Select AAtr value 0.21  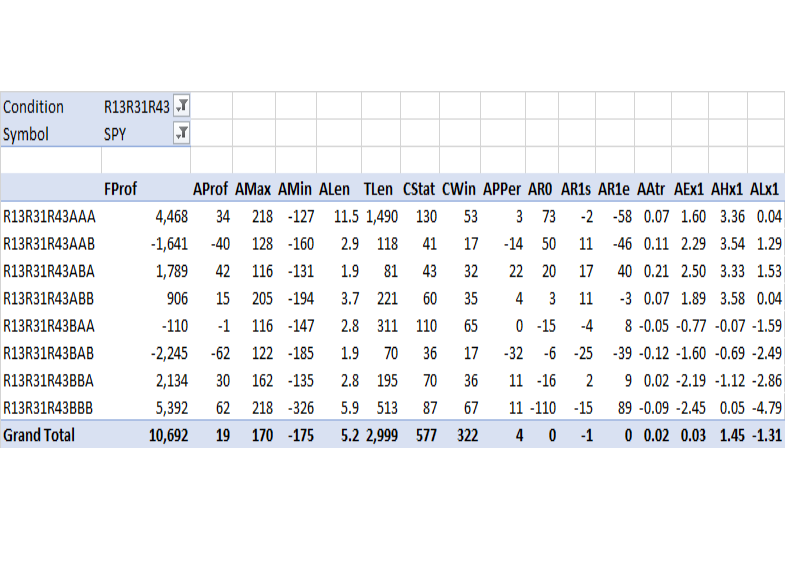[x=656, y=271]
